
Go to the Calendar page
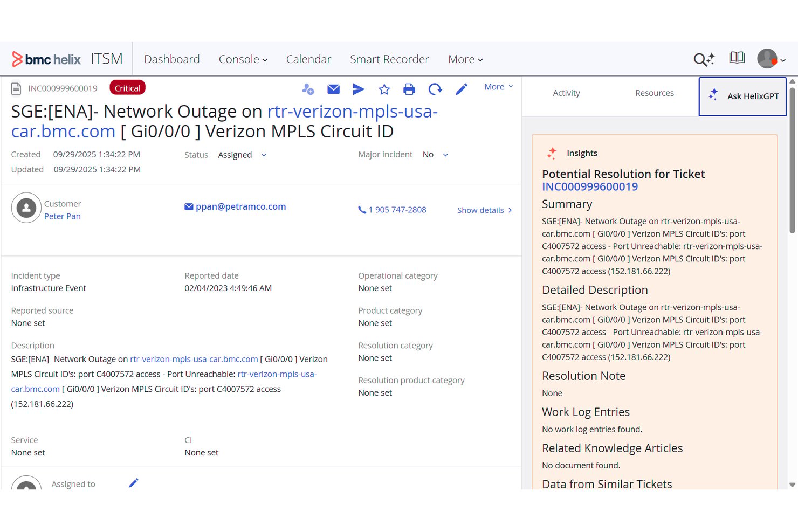pyautogui.click(x=308, y=59)
